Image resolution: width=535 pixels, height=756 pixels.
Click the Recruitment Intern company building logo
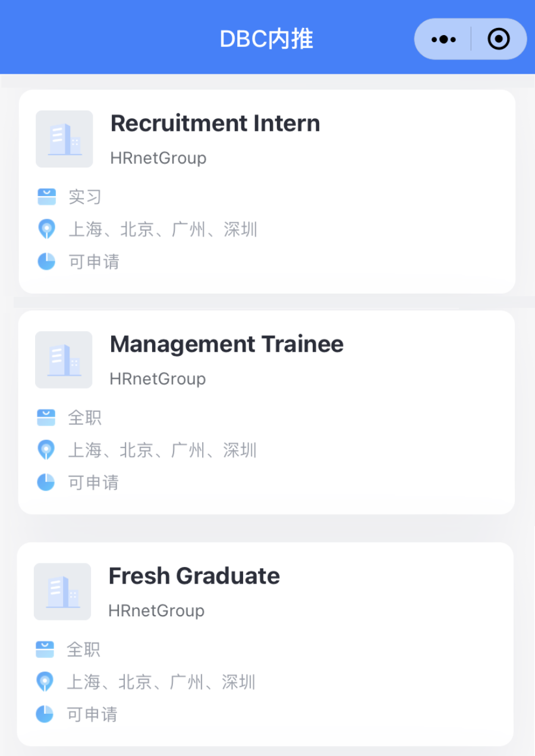point(64,139)
